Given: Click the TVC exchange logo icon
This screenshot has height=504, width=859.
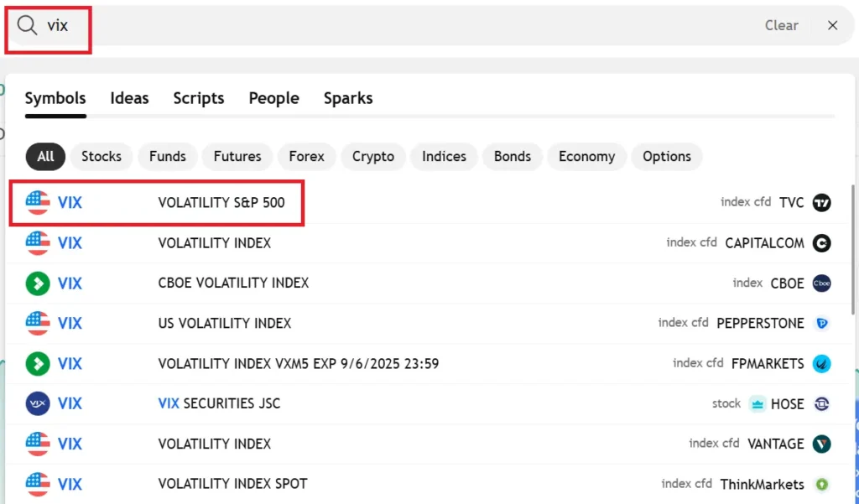Looking at the screenshot, I should point(821,203).
